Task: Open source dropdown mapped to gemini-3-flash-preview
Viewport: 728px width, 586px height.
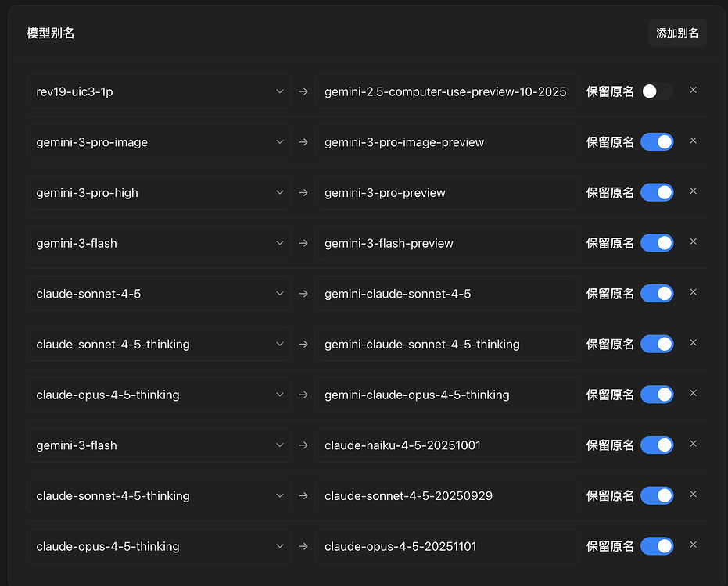Action: pos(160,243)
